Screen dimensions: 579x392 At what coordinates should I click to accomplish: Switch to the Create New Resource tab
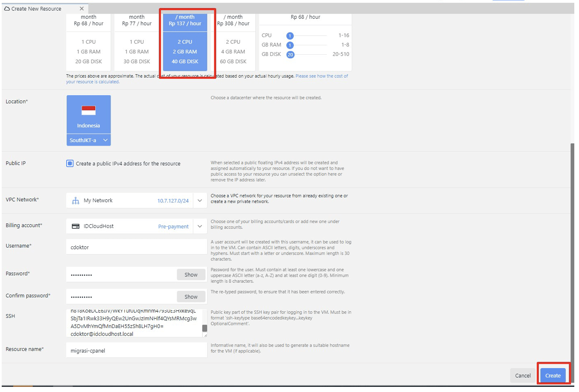coord(36,8)
